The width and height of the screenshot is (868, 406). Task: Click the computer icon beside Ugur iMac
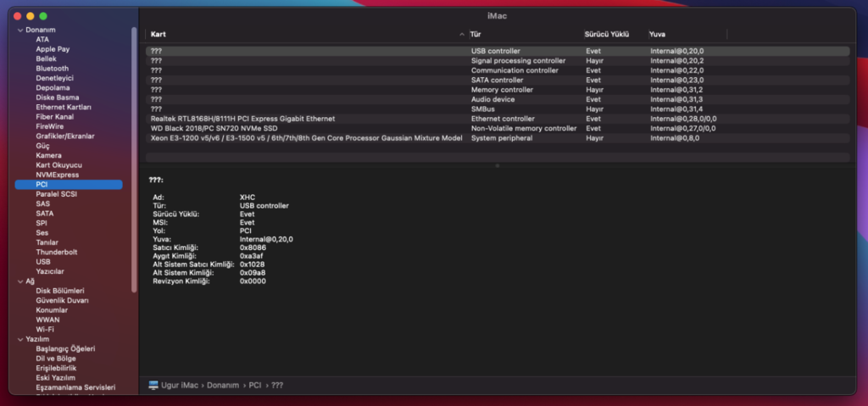pos(153,385)
